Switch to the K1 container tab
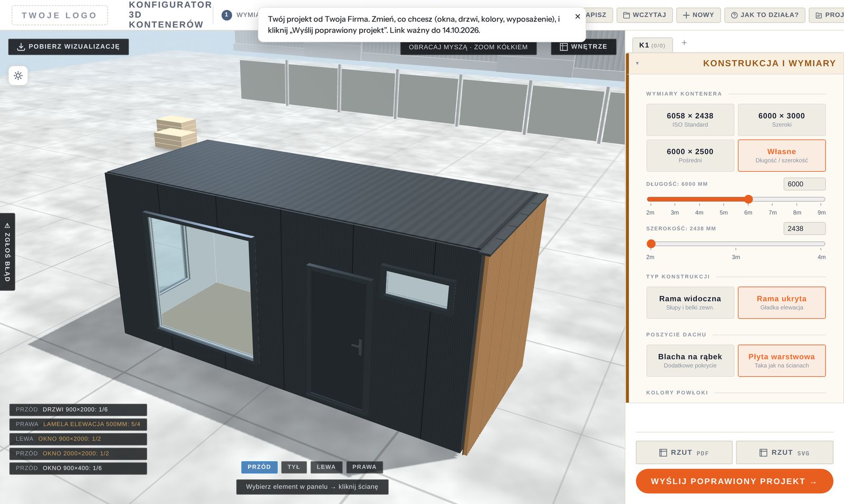The image size is (844, 504). click(x=652, y=45)
